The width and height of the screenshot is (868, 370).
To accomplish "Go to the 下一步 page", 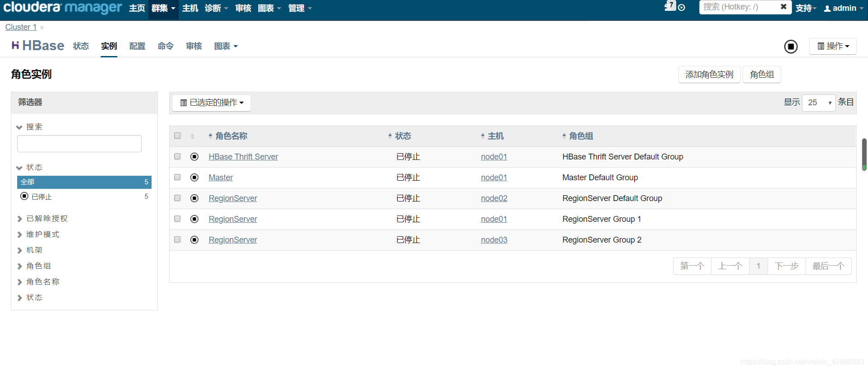I will click(787, 266).
